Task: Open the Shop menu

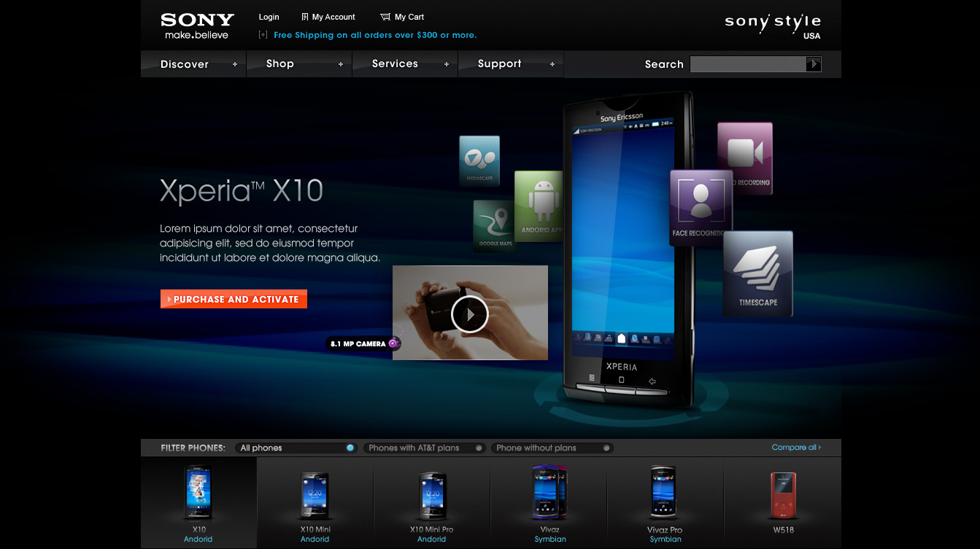Action: (280, 64)
